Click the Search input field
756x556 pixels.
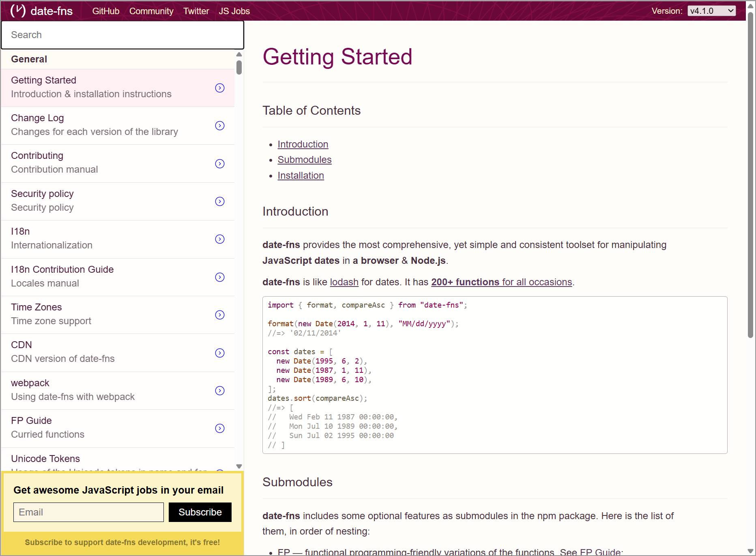click(122, 35)
